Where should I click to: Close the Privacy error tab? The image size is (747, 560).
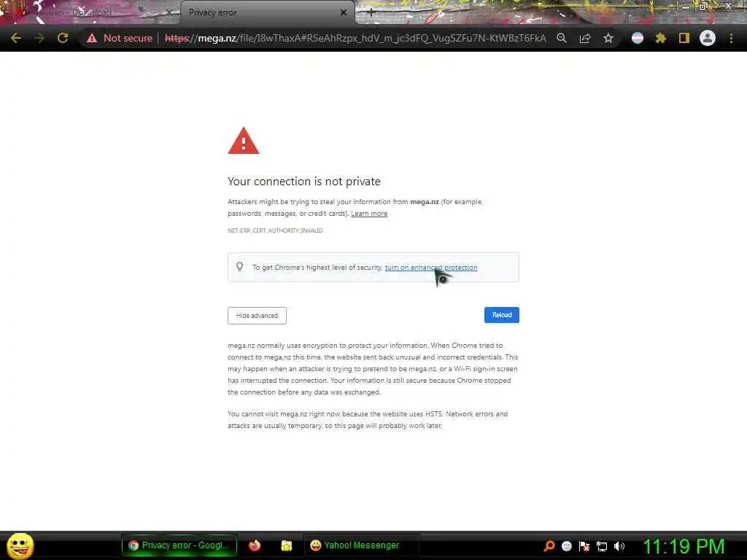[344, 12]
